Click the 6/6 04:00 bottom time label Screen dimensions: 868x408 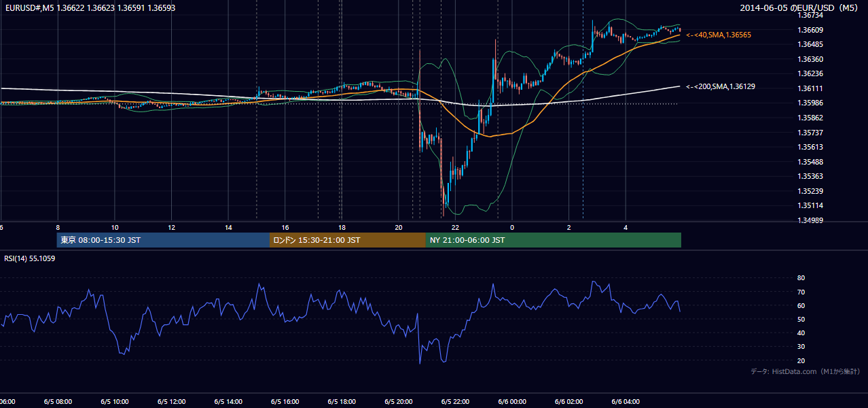626,401
